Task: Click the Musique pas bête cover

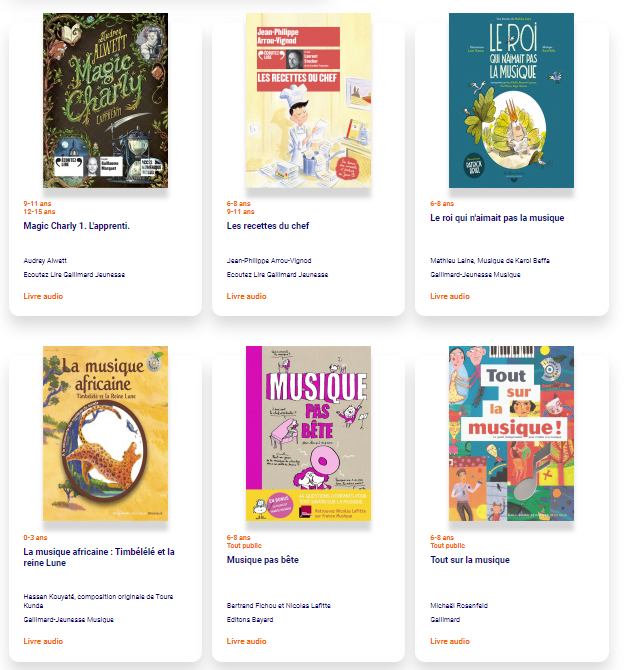Action: (x=308, y=433)
